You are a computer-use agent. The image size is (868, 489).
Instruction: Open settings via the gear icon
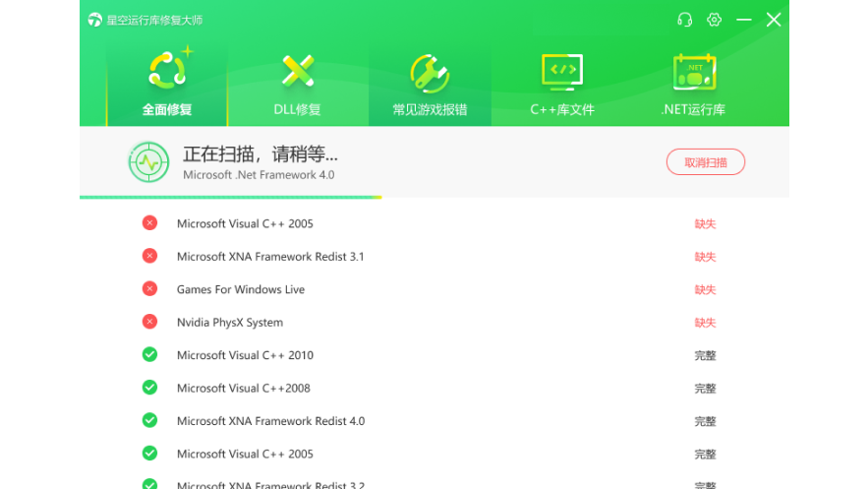(x=714, y=20)
